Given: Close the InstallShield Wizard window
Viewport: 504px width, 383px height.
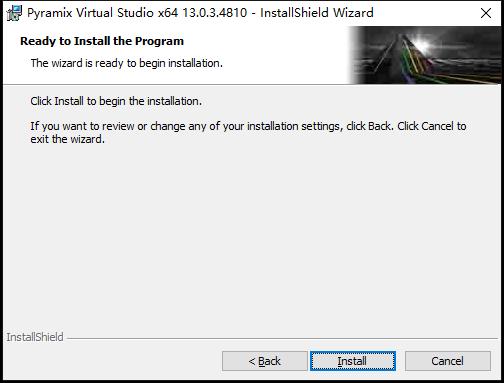Looking at the screenshot, I should pyautogui.click(x=486, y=13).
